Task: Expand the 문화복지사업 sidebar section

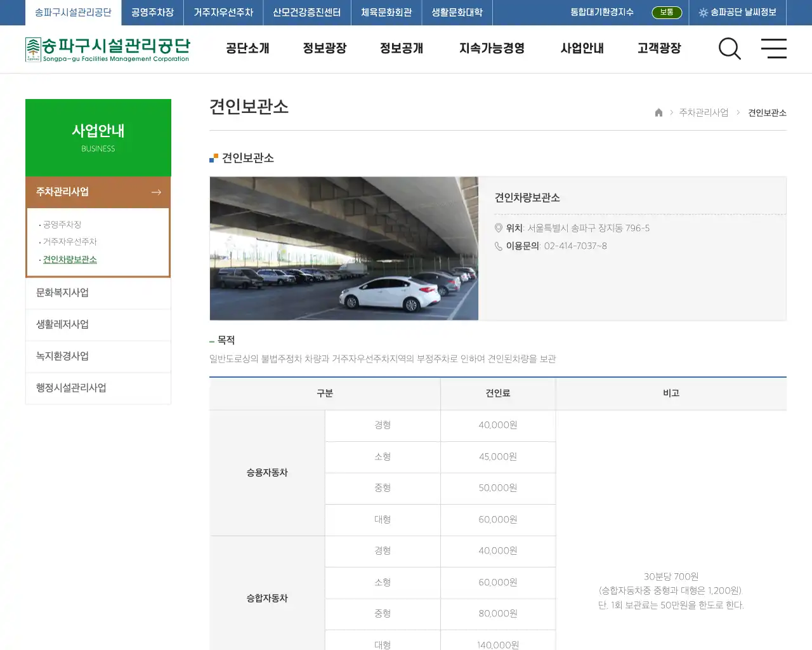Action: click(63, 293)
